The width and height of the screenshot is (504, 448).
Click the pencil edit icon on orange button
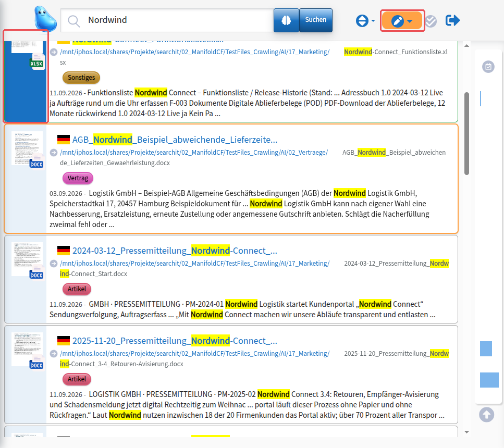click(398, 21)
